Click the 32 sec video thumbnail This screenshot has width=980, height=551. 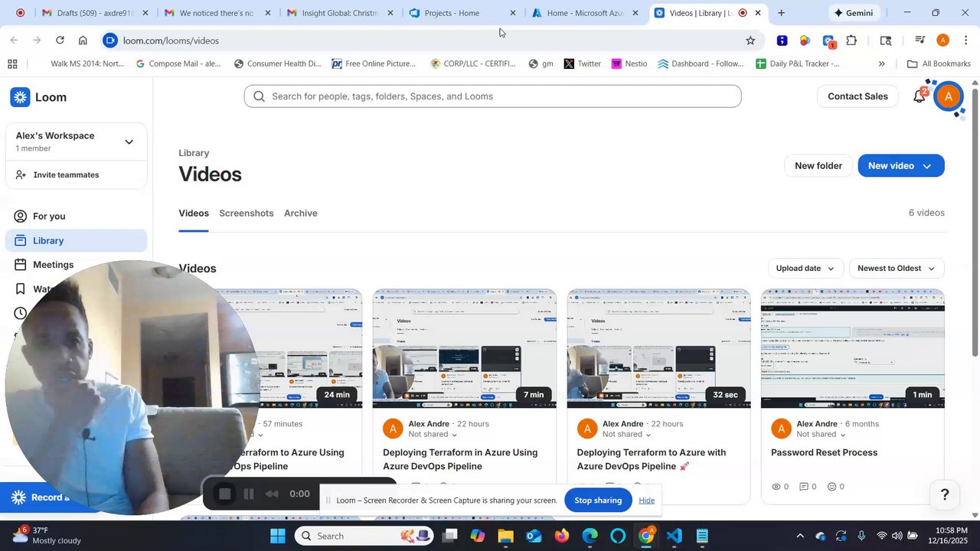click(658, 349)
